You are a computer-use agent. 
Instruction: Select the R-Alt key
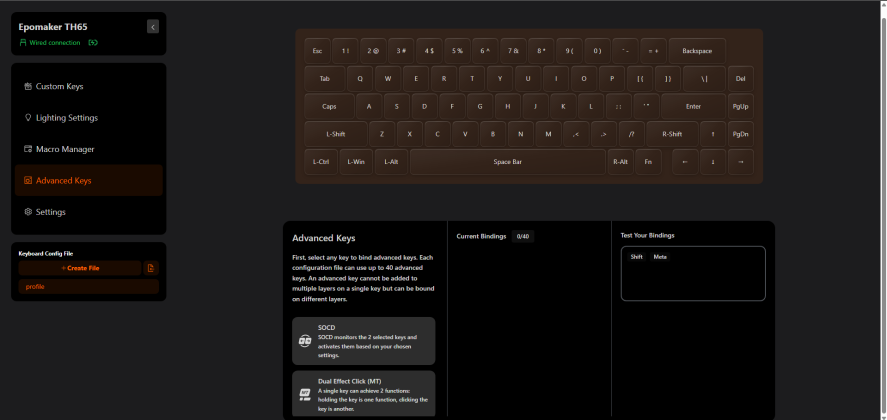621,162
